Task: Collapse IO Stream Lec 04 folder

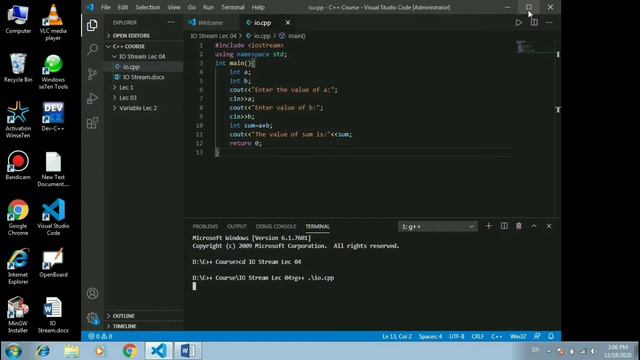Action: [x=144, y=56]
